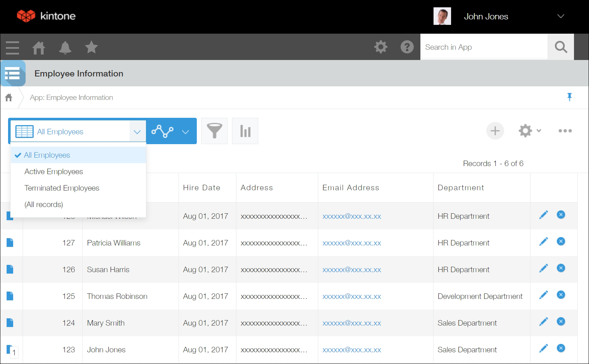Delete the Mary Smith record

(561, 322)
